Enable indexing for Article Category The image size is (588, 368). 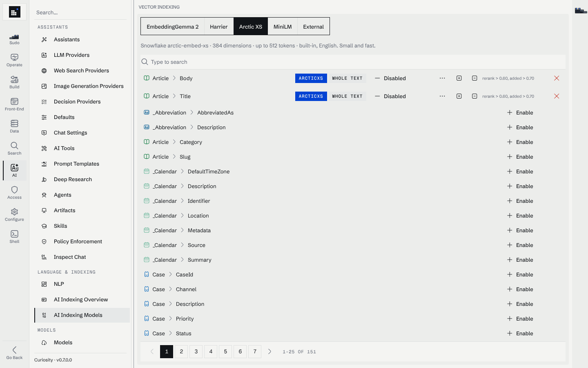click(x=520, y=142)
